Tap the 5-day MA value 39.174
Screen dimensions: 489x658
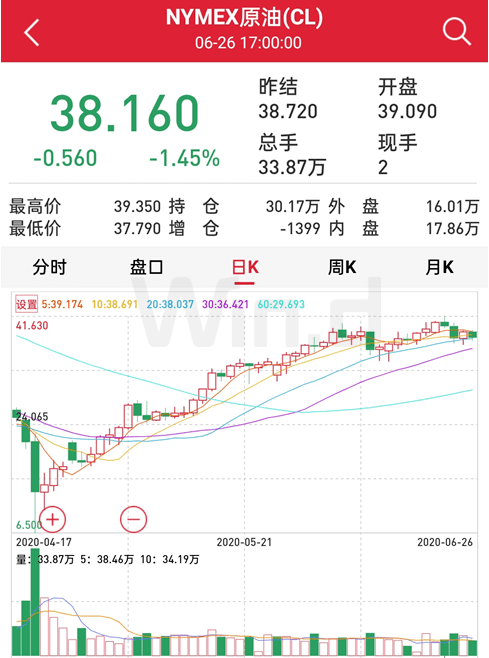(x=62, y=304)
